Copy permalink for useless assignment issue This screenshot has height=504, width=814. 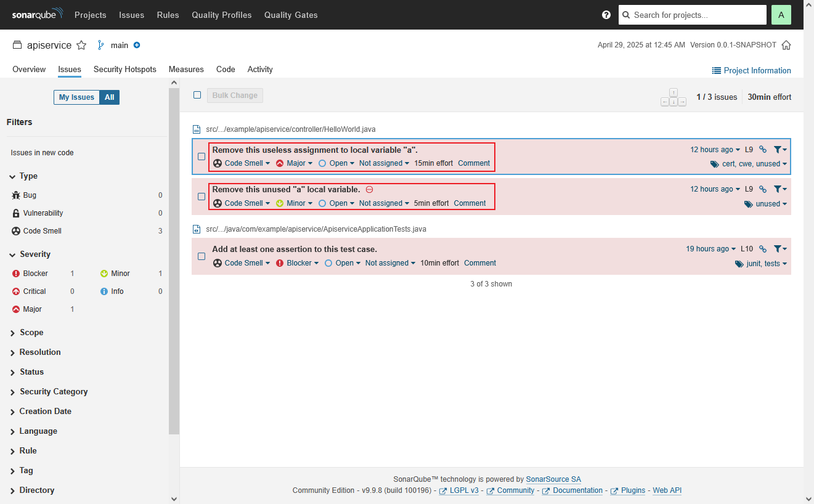[x=763, y=149]
